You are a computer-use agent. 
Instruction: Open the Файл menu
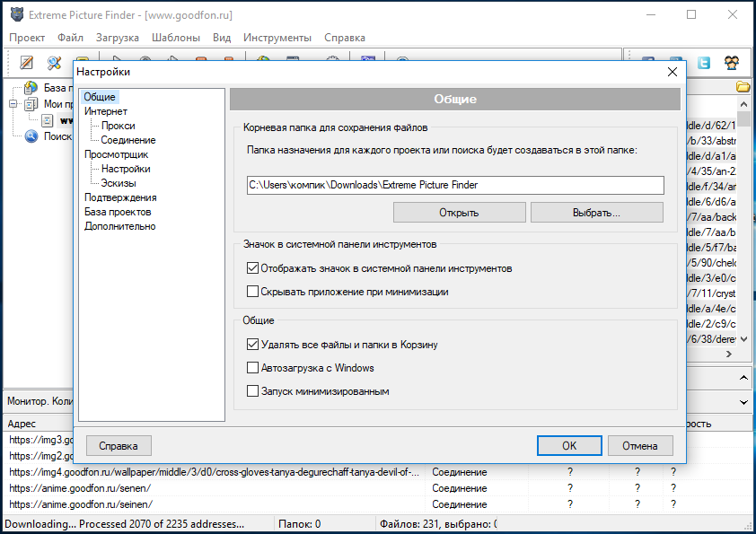70,38
